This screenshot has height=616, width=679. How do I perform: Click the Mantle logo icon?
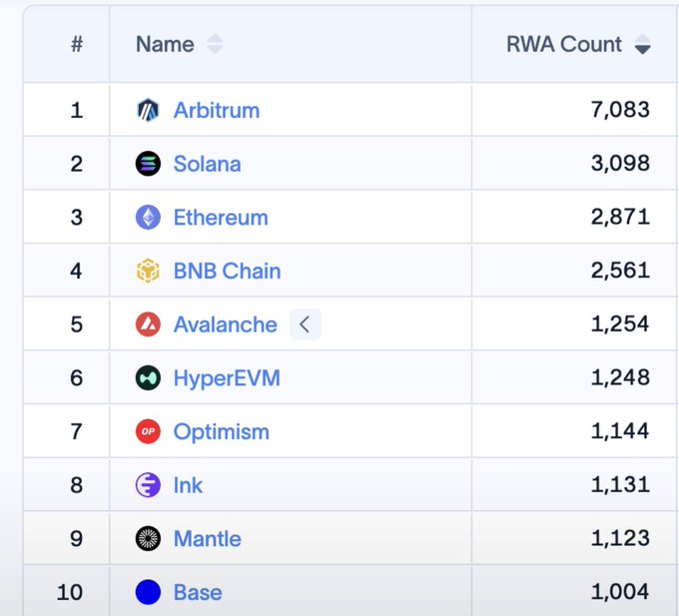click(148, 538)
